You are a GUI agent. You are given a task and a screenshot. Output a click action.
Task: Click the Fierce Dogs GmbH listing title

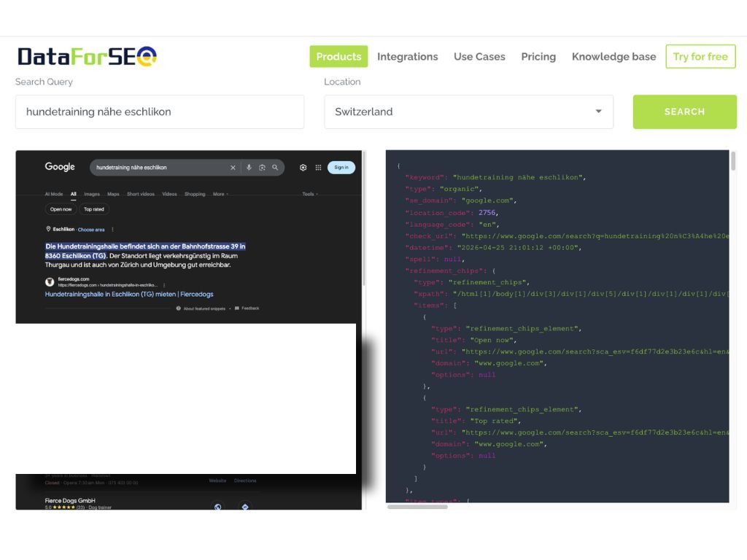click(70, 500)
